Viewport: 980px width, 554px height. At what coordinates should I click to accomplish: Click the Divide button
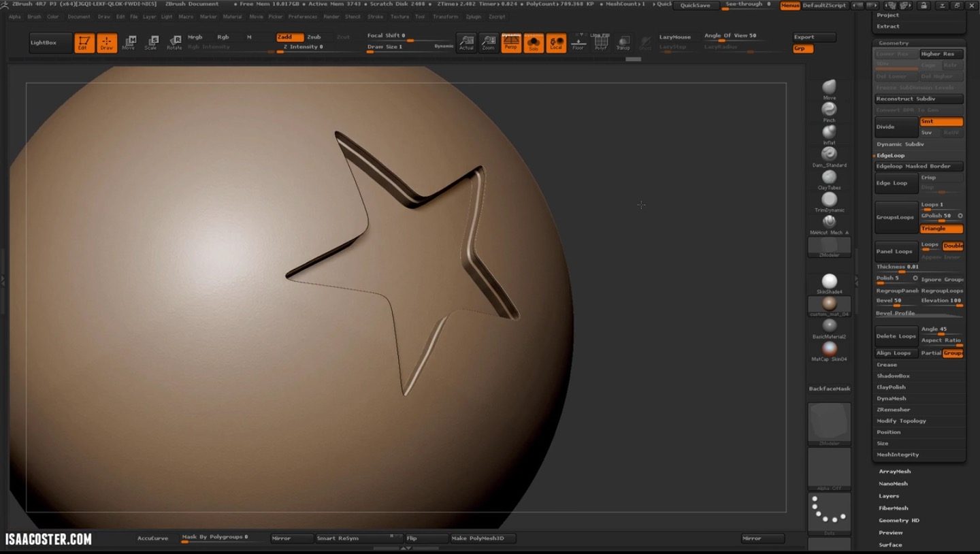(x=896, y=127)
